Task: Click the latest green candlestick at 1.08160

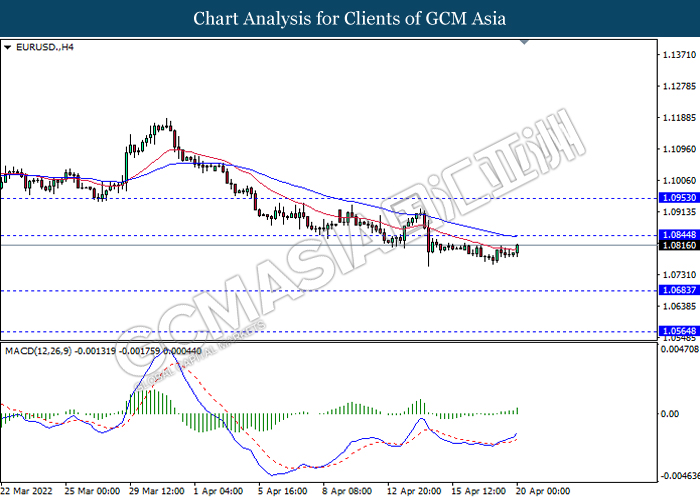Action: point(517,250)
